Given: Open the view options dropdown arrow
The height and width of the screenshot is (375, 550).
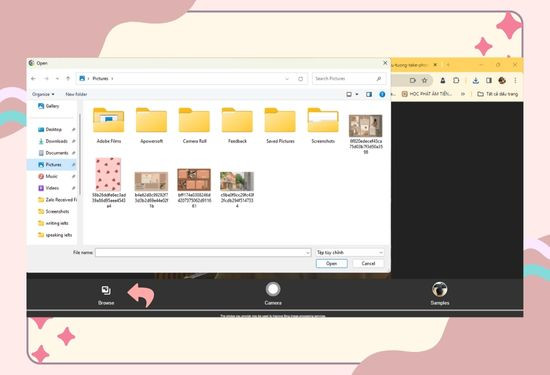Looking at the screenshot, I should 357,94.
